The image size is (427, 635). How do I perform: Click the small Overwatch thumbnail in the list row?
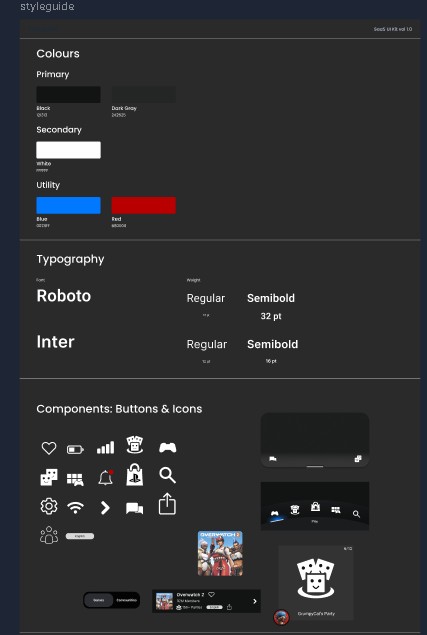coord(164,601)
